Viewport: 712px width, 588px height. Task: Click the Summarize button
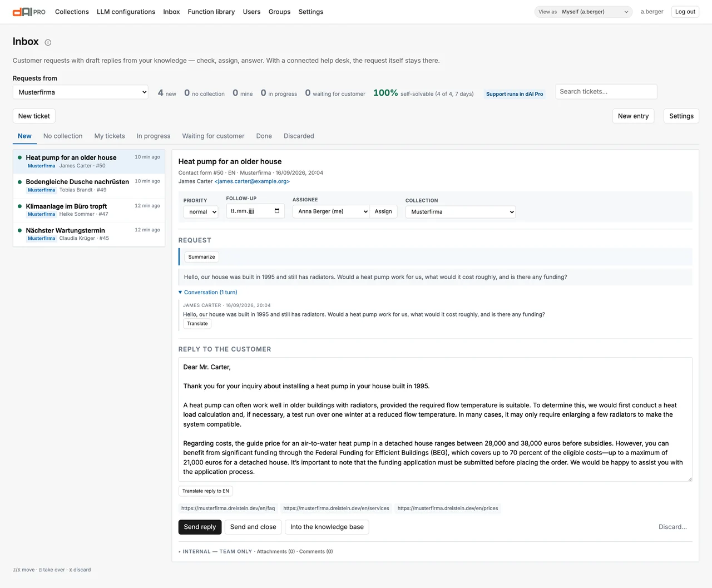(x=201, y=257)
